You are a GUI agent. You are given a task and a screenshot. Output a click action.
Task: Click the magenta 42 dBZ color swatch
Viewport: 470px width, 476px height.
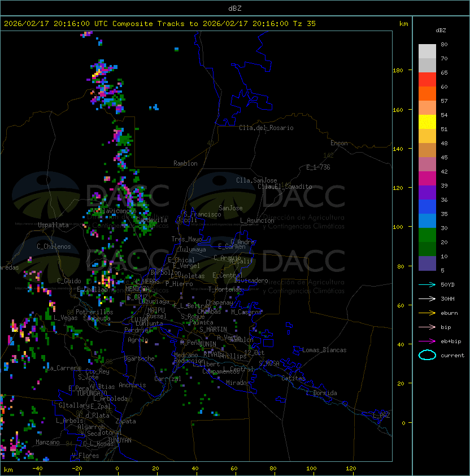427,179
